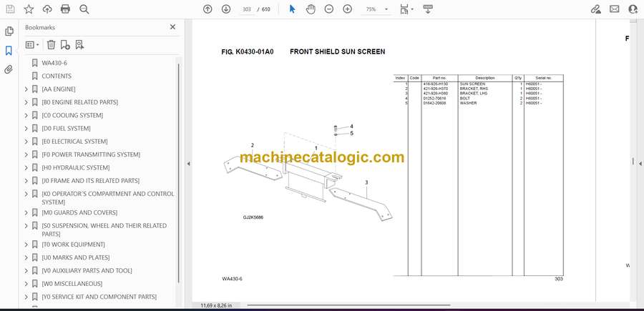Open the find text magnifier
Image resolution: width=644 pixels, height=311 pixels.
tap(84, 9)
